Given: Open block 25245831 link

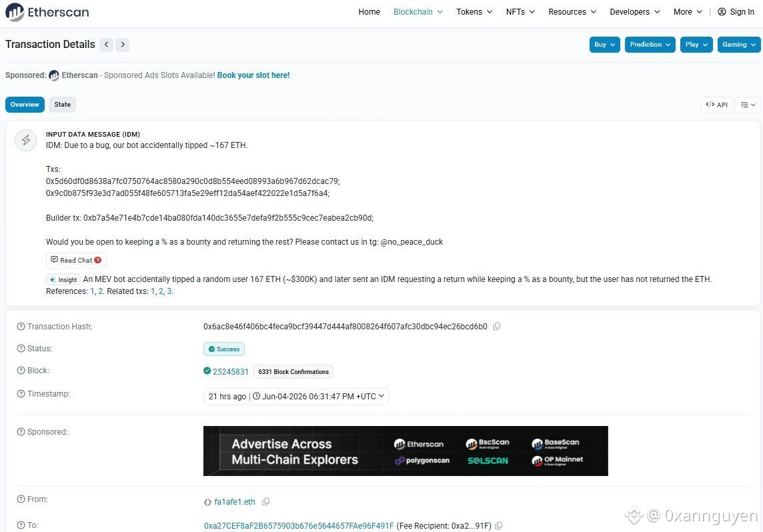Looking at the screenshot, I should [x=231, y=371].
